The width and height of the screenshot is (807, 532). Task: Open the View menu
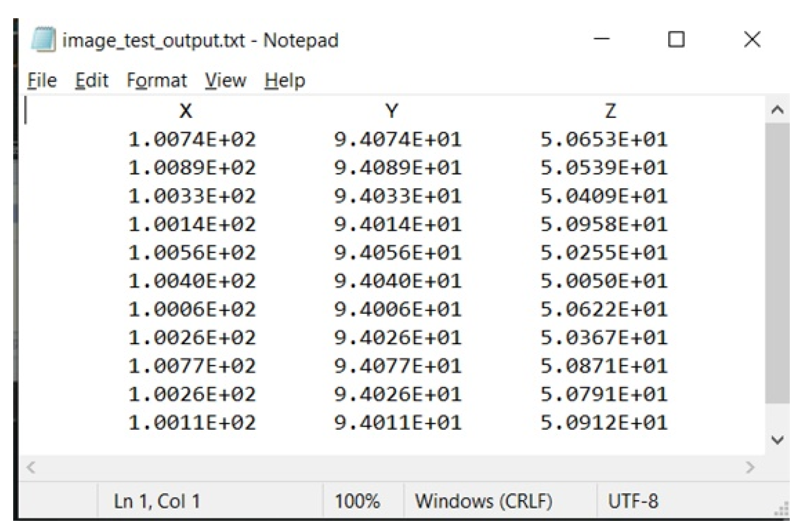click(x=225, y=80)
